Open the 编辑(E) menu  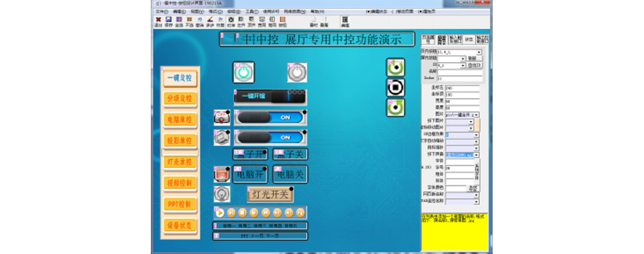click(179, 11)
